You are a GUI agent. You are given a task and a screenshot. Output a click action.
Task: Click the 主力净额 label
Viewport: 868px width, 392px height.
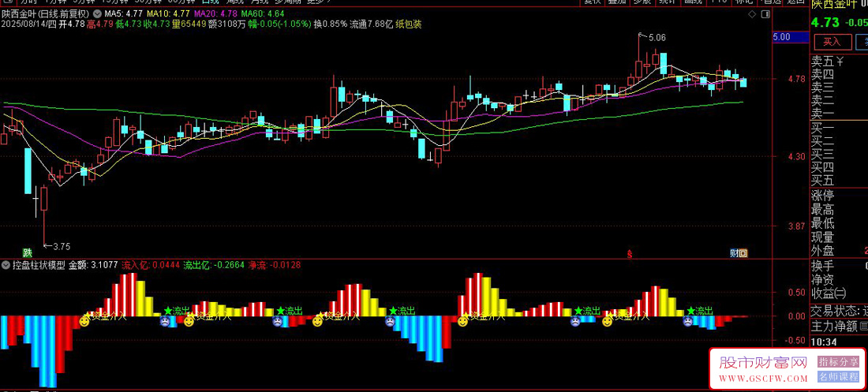(834, 327)
